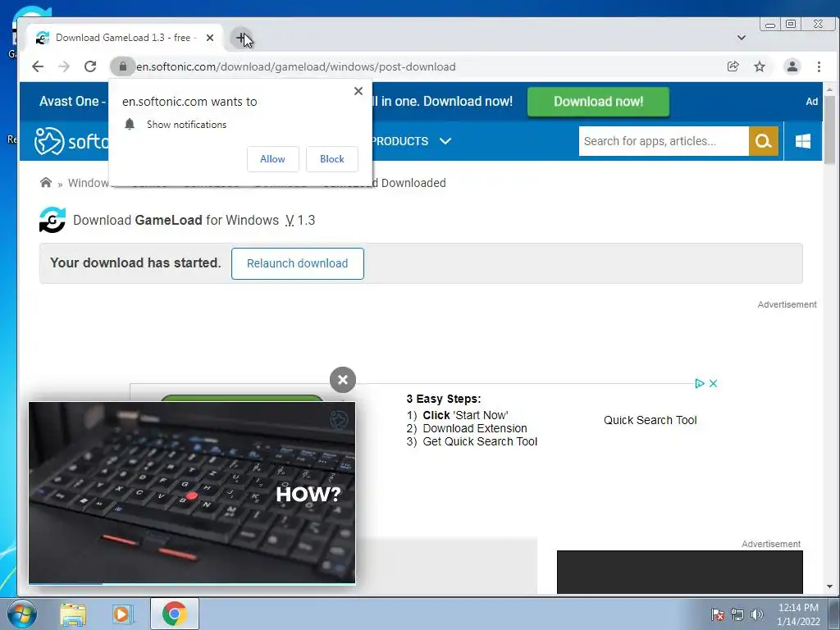Close the Download GameLoad tab
The width and height of the screenshot is (840, 630).
(210, 38)
